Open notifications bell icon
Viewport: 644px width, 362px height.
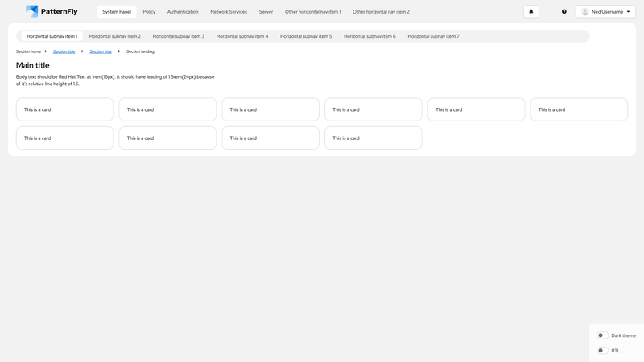coord(530,11)
